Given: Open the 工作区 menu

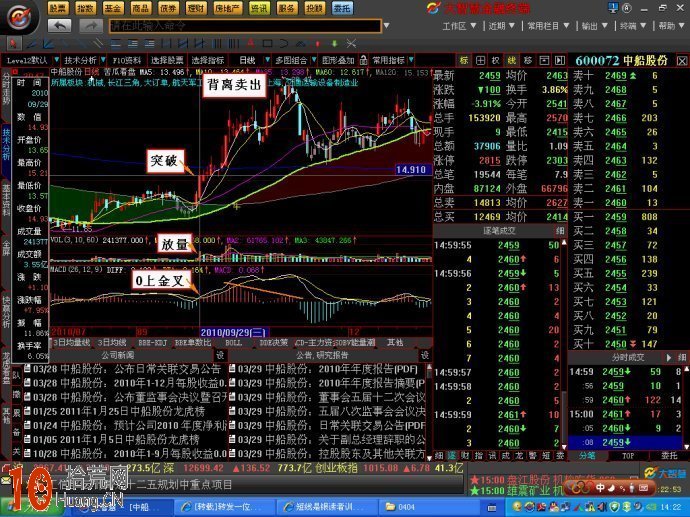Looking at the screenshot, I should point(459,26).
